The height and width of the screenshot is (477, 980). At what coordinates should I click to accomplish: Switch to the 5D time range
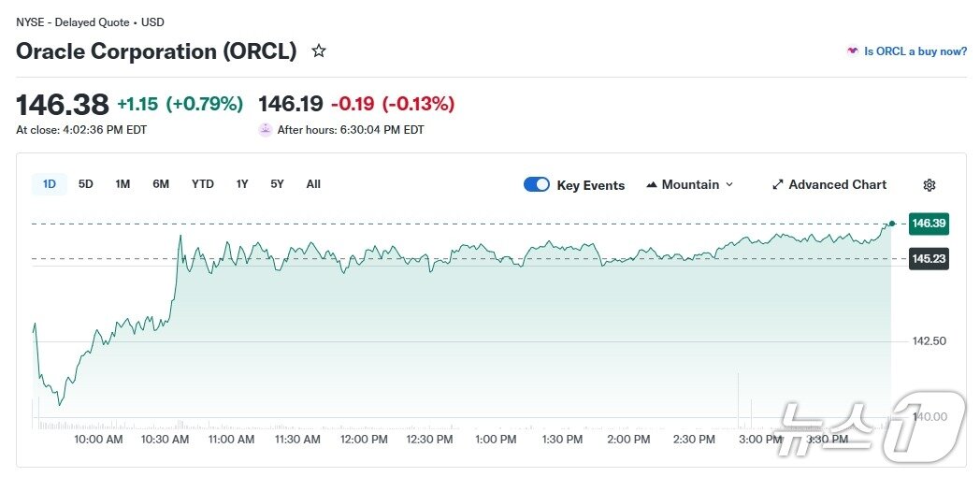point(86,184)
